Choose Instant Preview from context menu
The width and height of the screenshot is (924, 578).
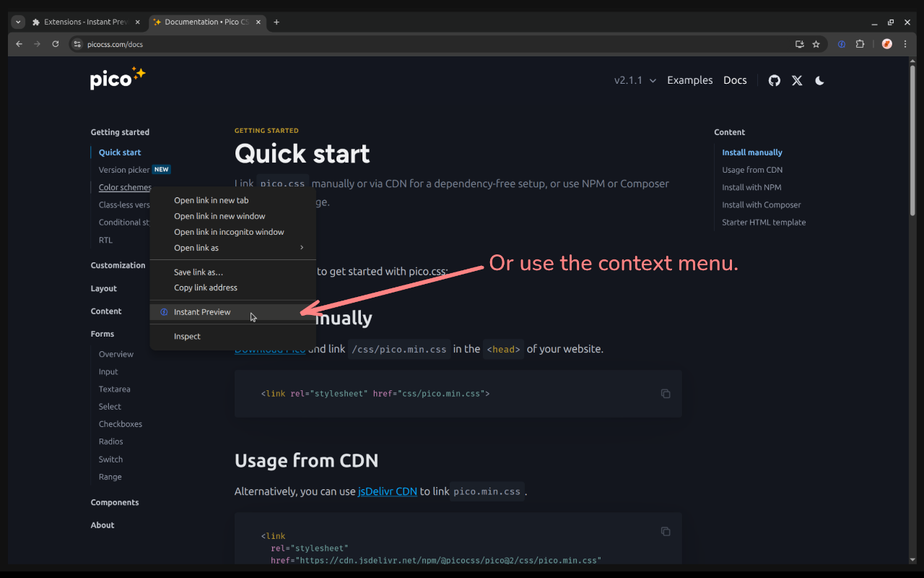click(232, 312)
